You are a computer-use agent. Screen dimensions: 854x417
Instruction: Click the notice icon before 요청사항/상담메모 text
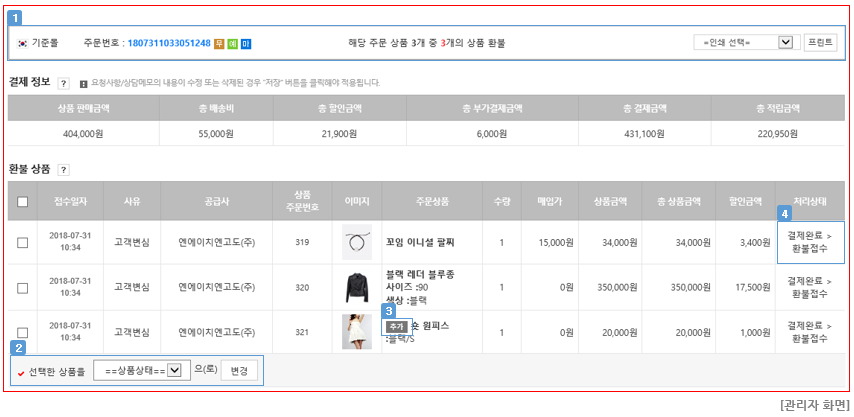(x=83, y=84)
